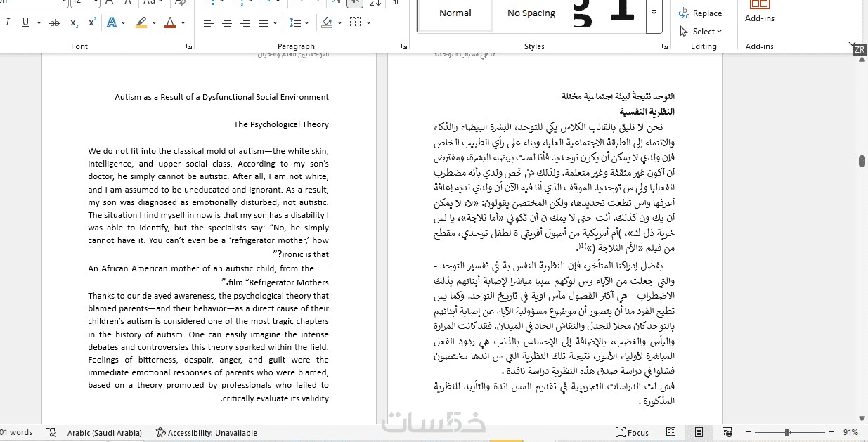868x442 pixels.
Task: Open Accessibility: Unavailable status
Action: pos(207,433)
